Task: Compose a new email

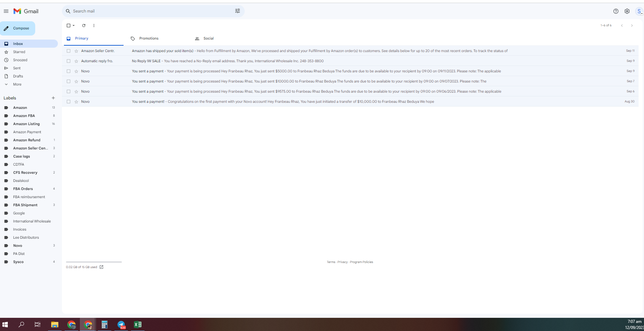Action: 18,28
